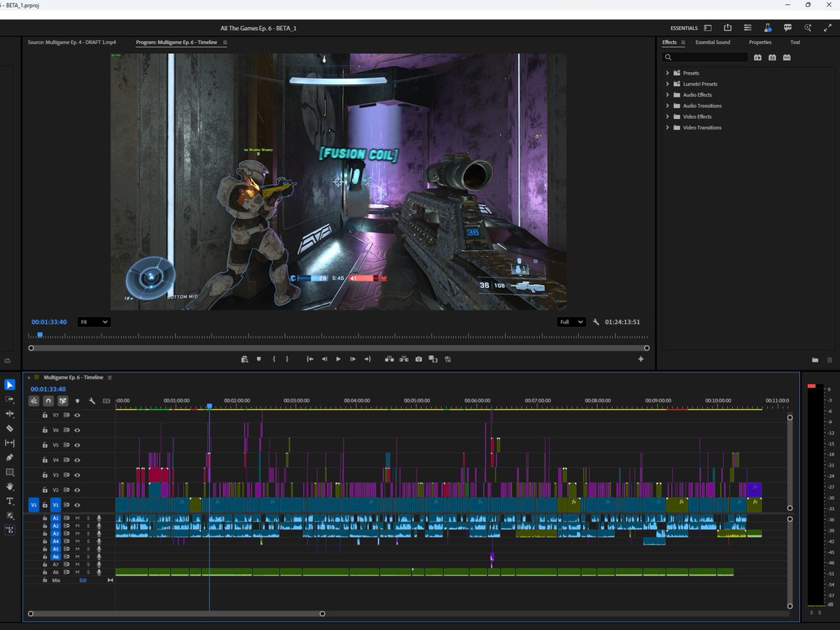840x630 pixels.
Task: Open the Fit zoom level dropdown
Action: (x=94, y=322)
